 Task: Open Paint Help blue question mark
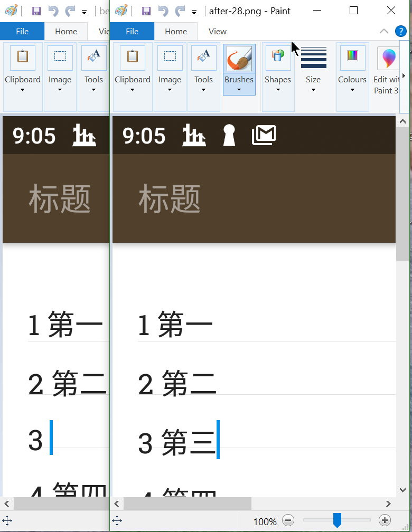pyautogui.click(x=401, y=32)
